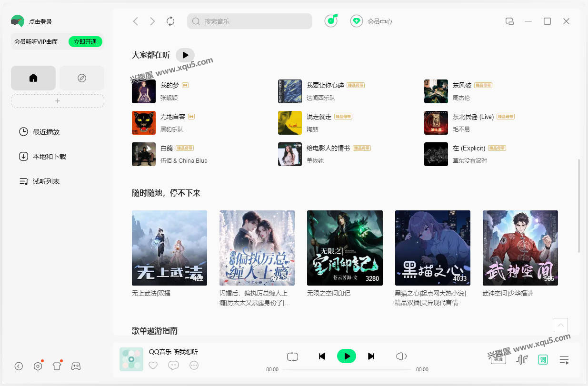
Task: Open the 偏执厉总缠人上瘾 audiobook cover
Action: click(x=257, y=248)
